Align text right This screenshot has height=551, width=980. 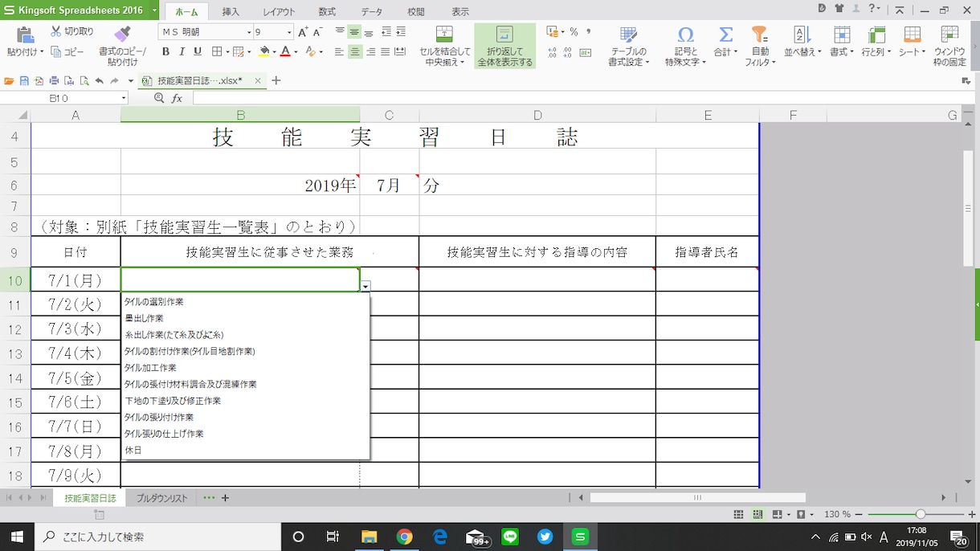tap(370, 51)
